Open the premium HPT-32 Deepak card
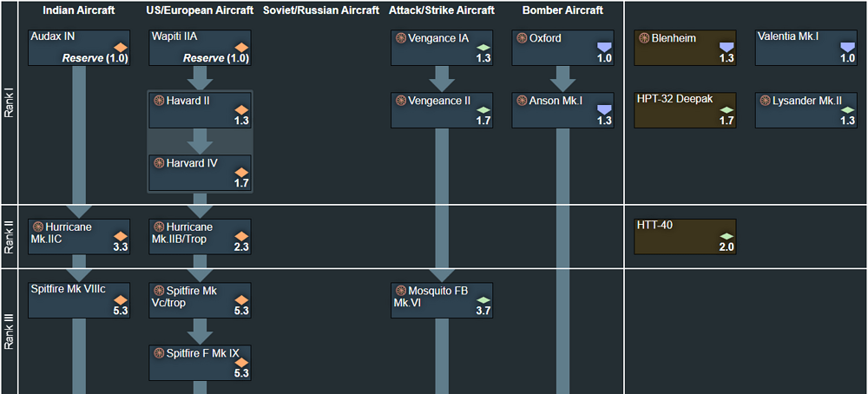The height and width of the screenshot is (394, 868). tap(686, 110)
